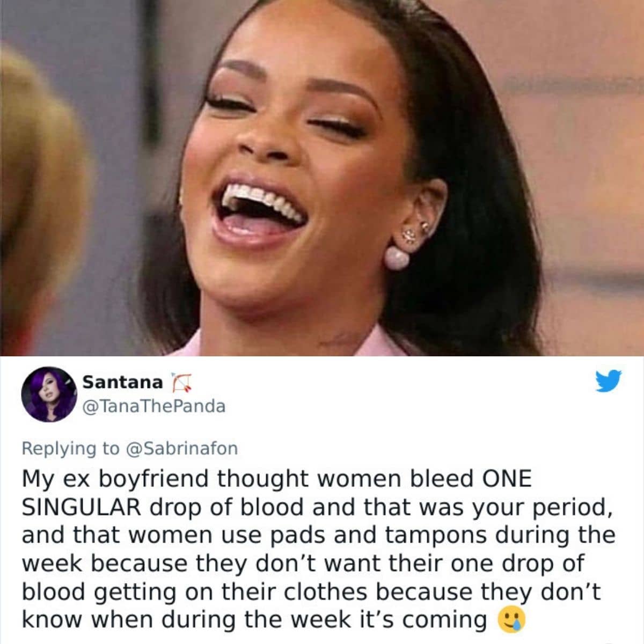The width and height of the screenshot is (644, 644).
Task: Select the pink pearl earring in photo
Action: click(x=397, y=257)
